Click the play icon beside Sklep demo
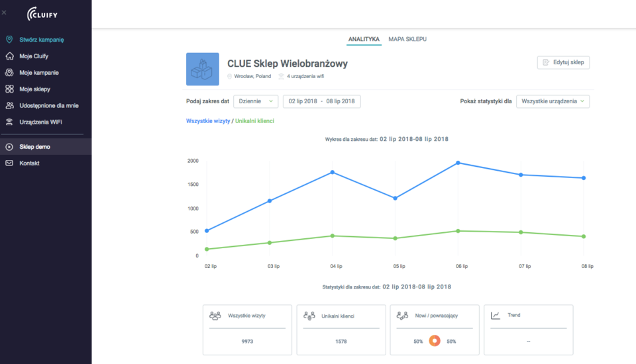Viewport: 636px width, 364px height. coord(9,147)
